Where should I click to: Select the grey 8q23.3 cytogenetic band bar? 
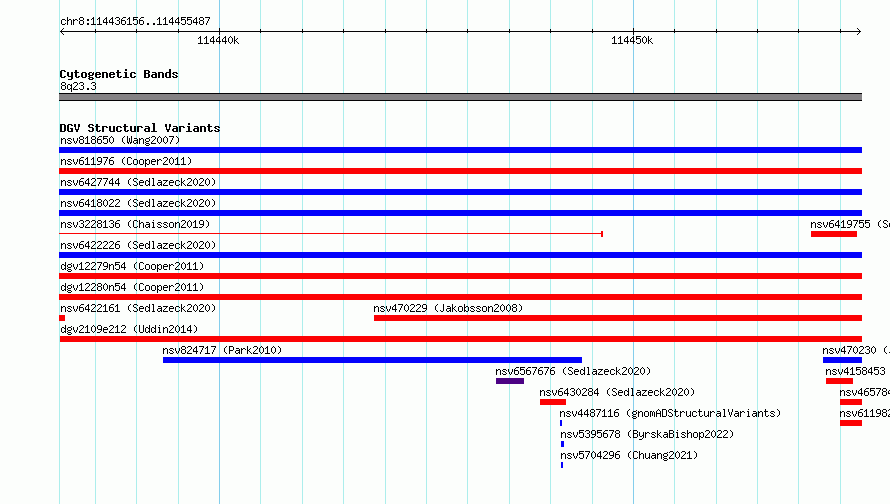click(x=460, y=97)
